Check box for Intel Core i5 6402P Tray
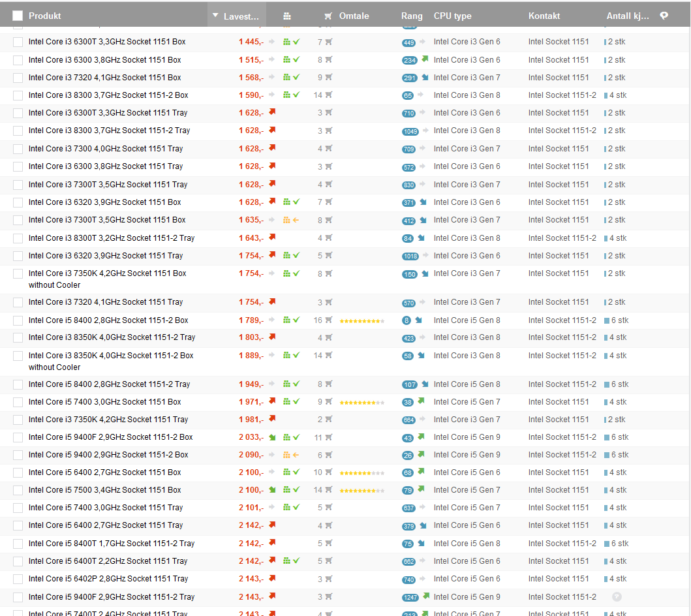 point(18,579)
